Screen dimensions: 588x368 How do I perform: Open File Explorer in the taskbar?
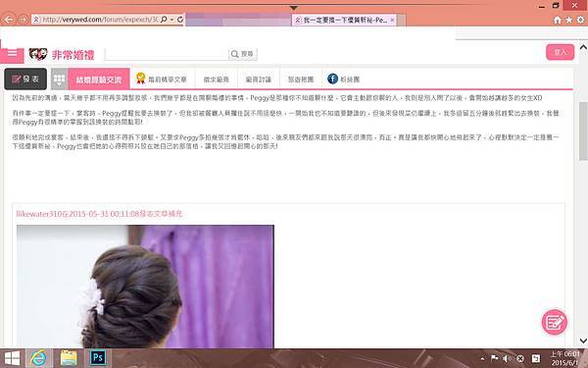69,358
